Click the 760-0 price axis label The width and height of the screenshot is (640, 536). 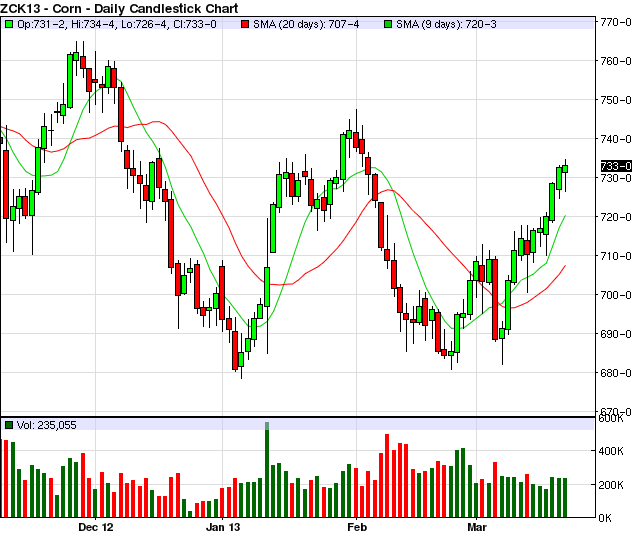(x=616, y=61)
